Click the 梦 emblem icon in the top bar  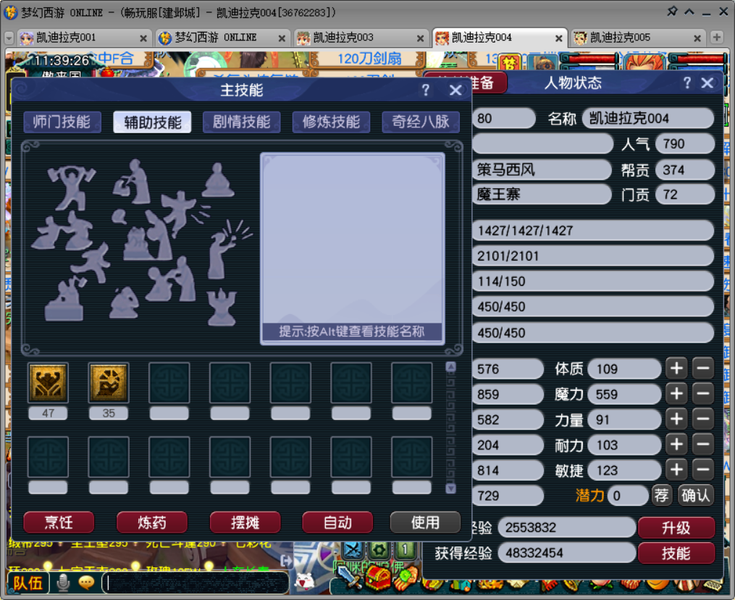tap(510, 62)
